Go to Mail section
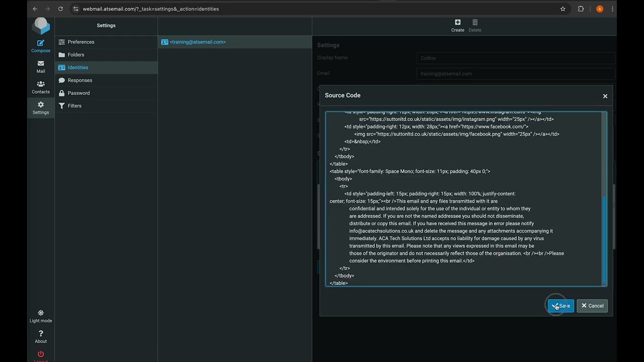 pyautogui.click(x=41, y=67)
